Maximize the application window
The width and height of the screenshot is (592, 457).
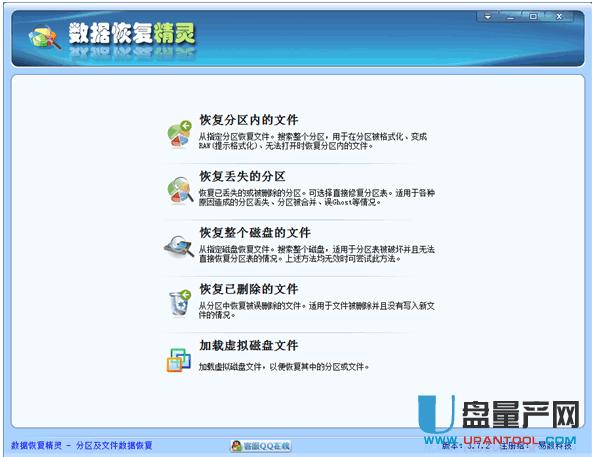point(533,16)
